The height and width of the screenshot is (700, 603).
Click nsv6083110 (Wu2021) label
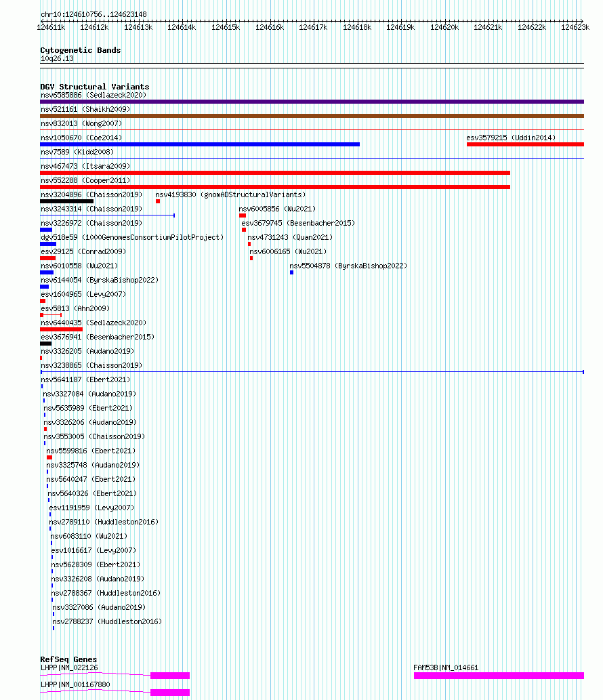click(x=89, y=538)
